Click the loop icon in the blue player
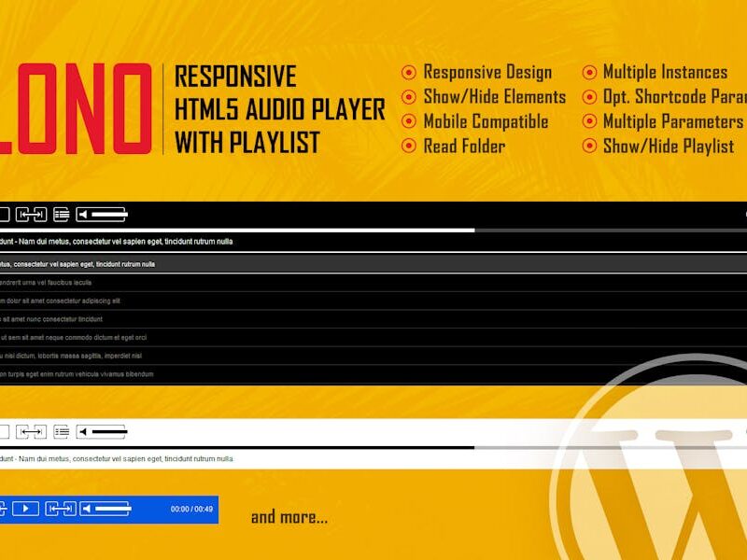Image resolution: width=747 pixels, height=560 pixels. [61, 509]
